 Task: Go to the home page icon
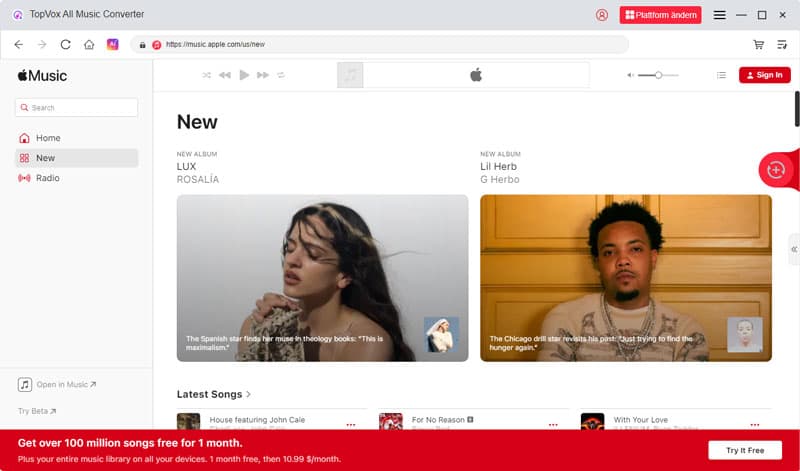click(89, 44)
